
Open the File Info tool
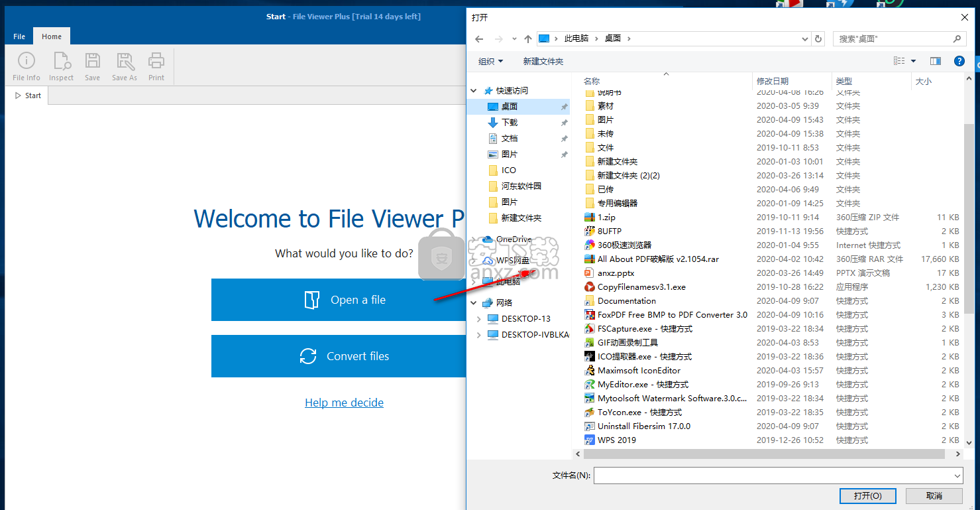click(27, 67)
